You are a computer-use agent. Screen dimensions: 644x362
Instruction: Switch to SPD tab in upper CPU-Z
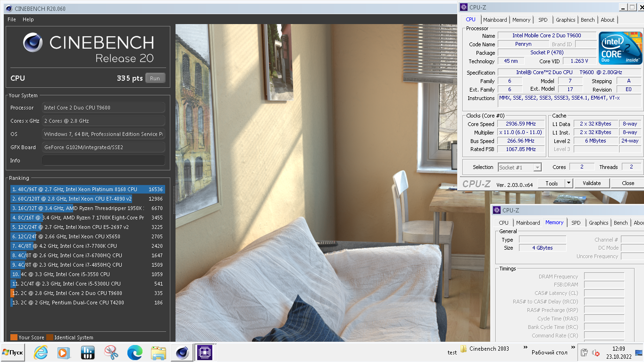coord(543,20)
